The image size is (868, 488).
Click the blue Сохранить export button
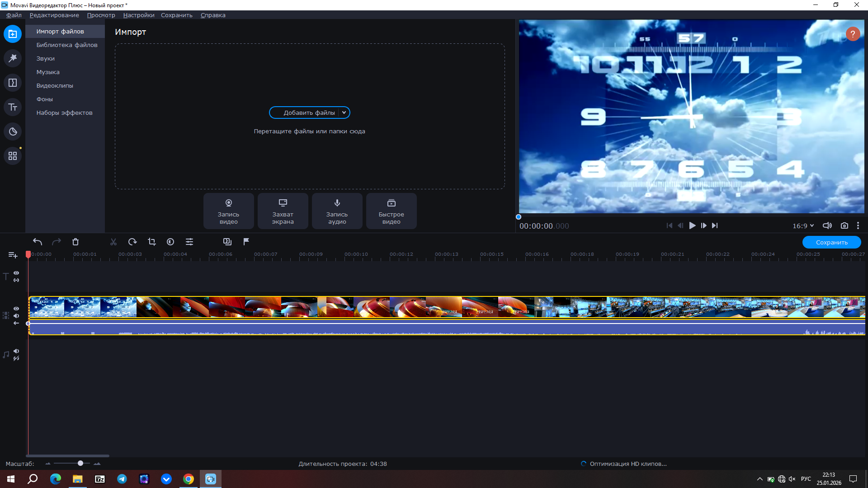831,242
